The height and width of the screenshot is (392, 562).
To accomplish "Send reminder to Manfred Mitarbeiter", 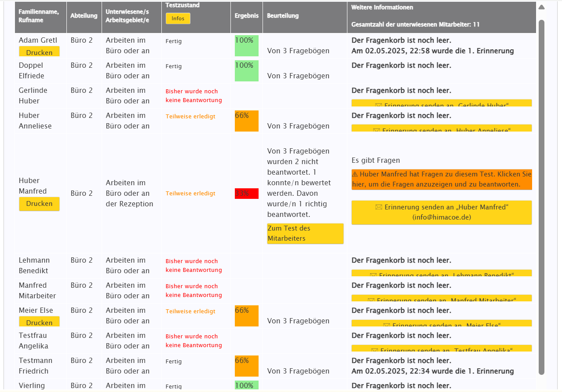I will (442, 298).
